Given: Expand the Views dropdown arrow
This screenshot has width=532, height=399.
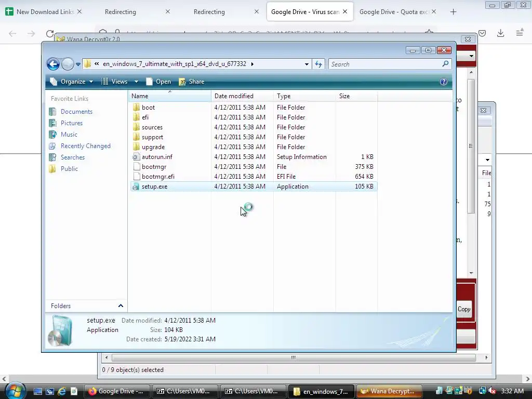Looking at the screenshot, I should pyautogui.click(x=136, y=82).
